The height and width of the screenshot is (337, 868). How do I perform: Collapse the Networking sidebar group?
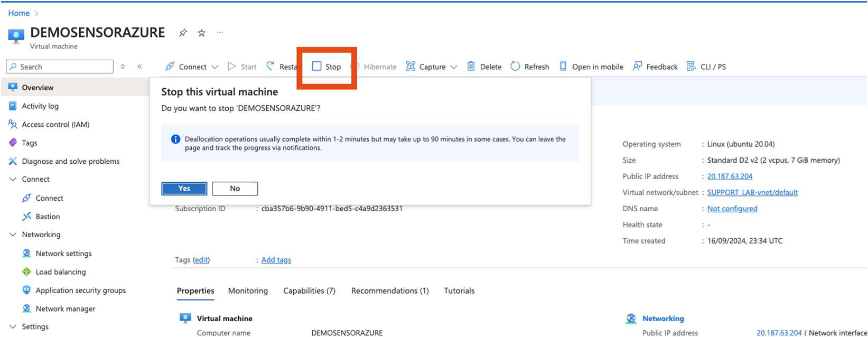pos(13,235)
